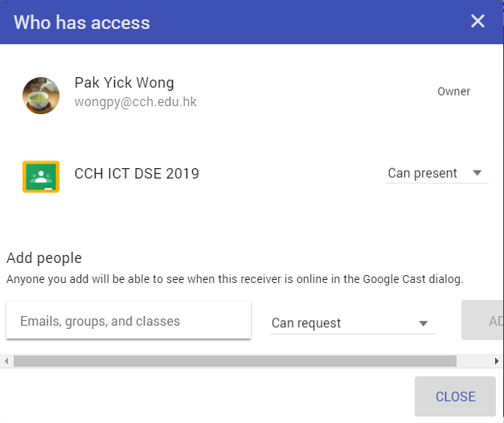Close the dialog with the X icon

point(477,22)
